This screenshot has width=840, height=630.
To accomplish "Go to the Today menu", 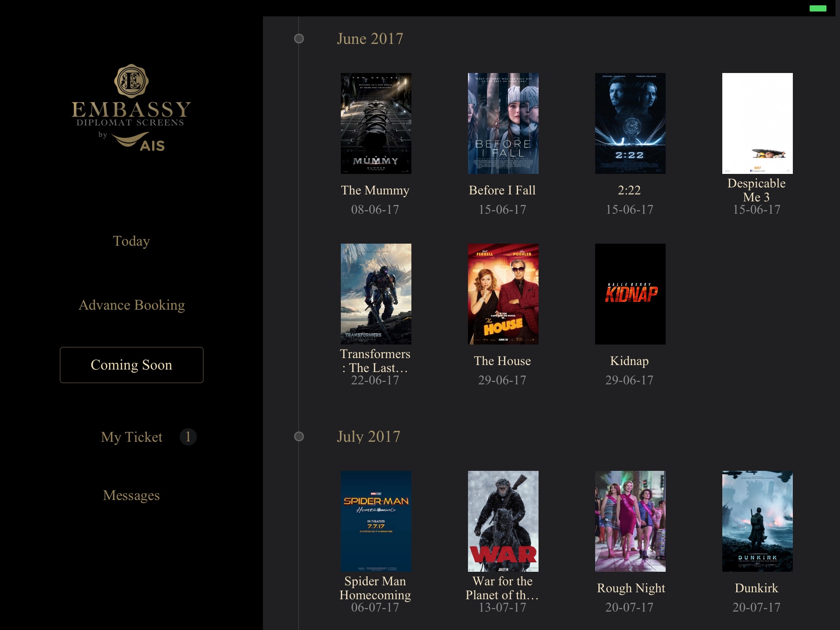I will point(131,241).
